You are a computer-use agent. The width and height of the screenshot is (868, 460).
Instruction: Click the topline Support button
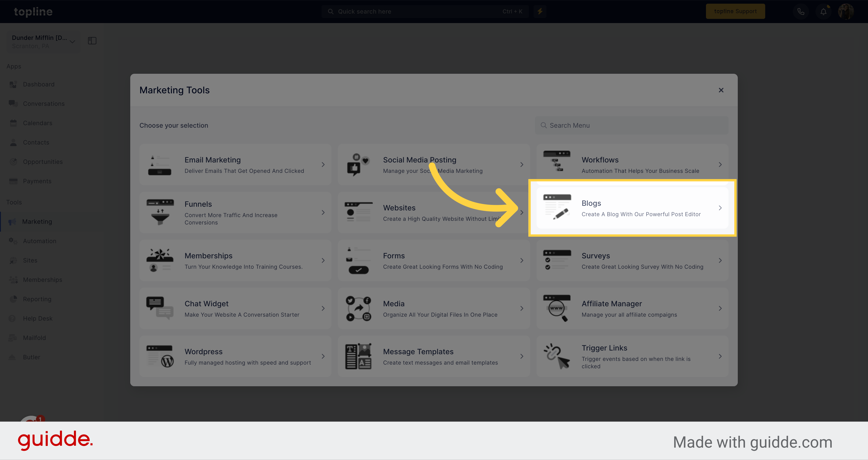[735, 11]
